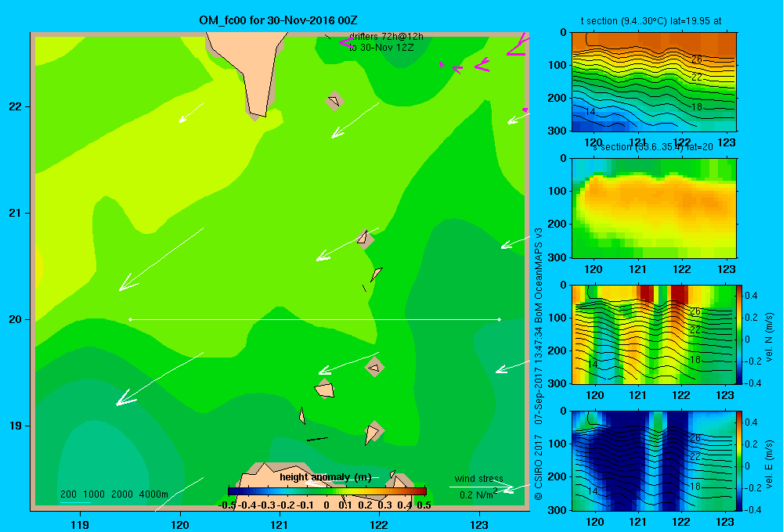This screenshot has height=532, width=783.
Task: Click the '0.2 N/m' wind stress value
Action: (476, 495)
